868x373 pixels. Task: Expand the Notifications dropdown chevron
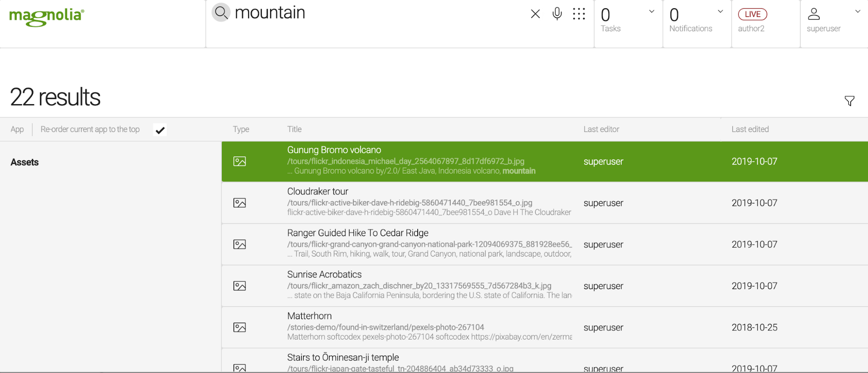point(720,12)
